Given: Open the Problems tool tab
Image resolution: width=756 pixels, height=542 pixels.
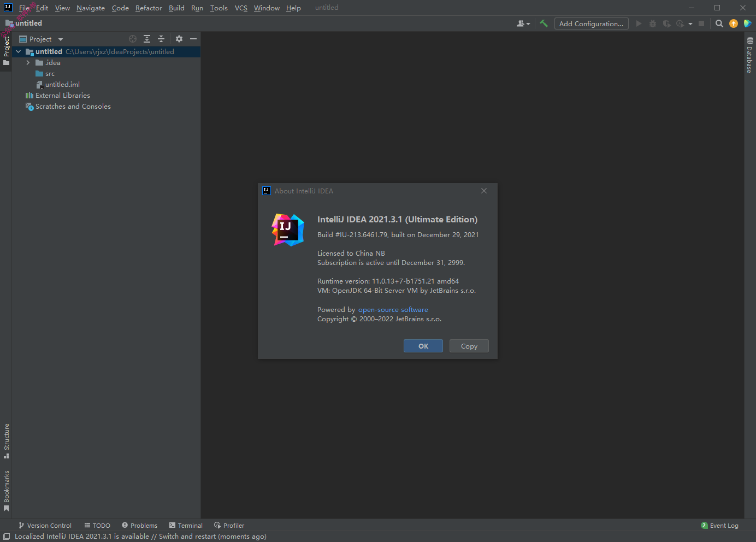Looking at the screenshot, I should (x=139, y=526).
